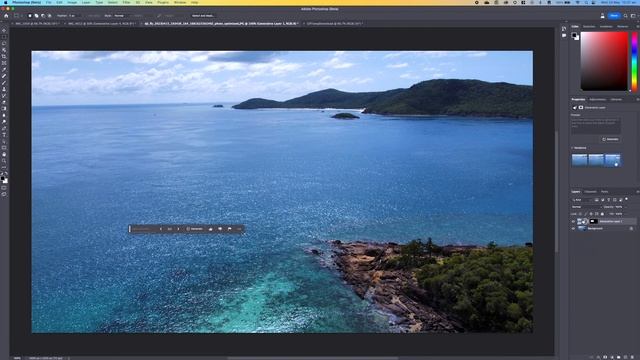Select the History Brush tool
Viewport: 640px width, 360px height.
coord(4,96)
